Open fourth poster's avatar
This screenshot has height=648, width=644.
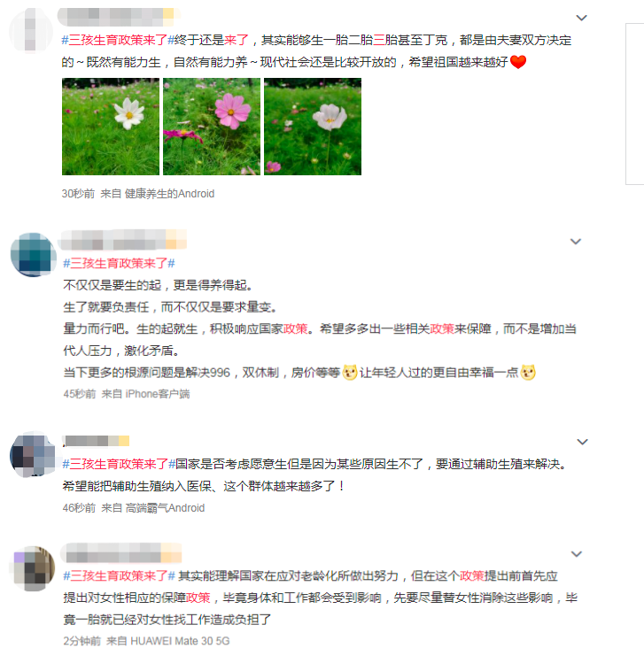click(33, 569)
